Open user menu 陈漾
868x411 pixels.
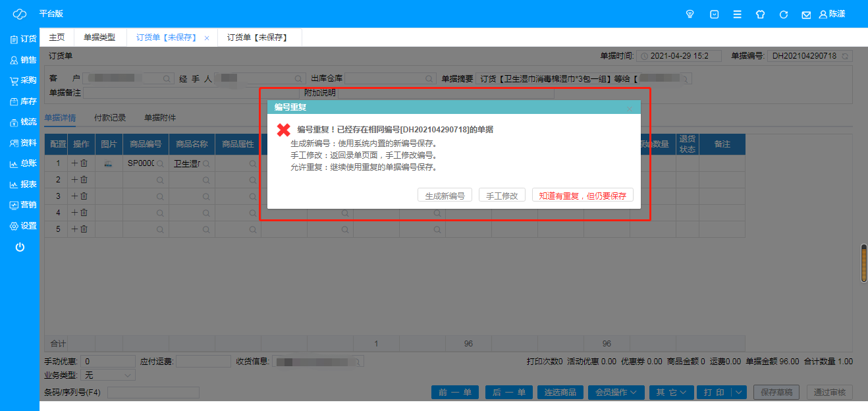point(832,14)
